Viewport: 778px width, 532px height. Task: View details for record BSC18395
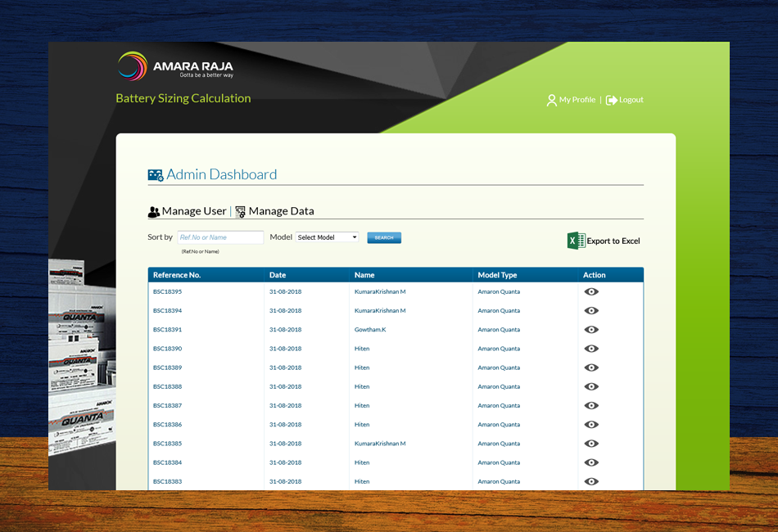tap(591, 292)
